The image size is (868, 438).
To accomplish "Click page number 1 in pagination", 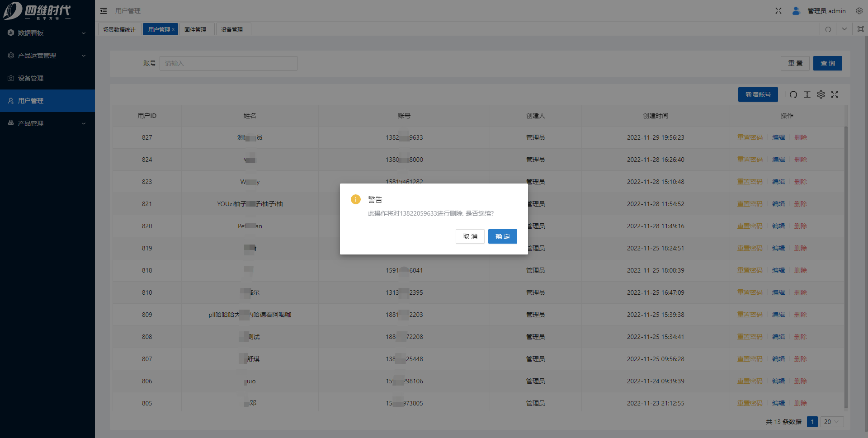I will pos(812,422).
